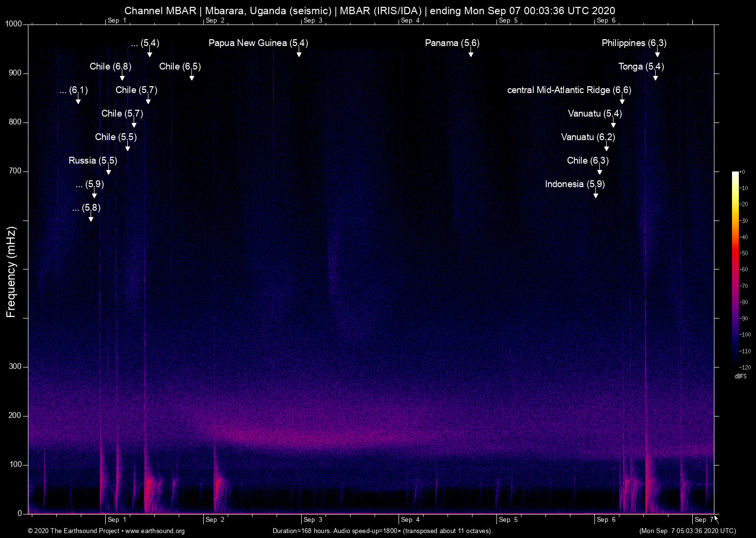
Task: Select the central Mid-Atlantic Ridge (6.6) label
Action: tap(569, 90)
